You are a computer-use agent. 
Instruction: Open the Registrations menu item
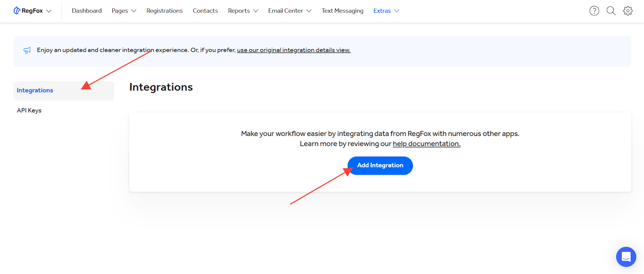click(165, 11)
